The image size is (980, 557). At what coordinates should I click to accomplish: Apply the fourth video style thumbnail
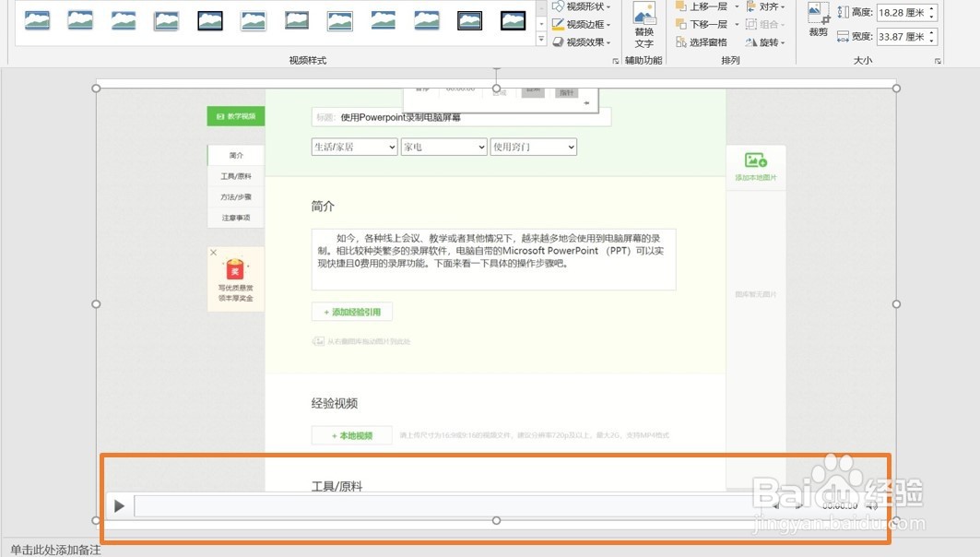[167, 20]
